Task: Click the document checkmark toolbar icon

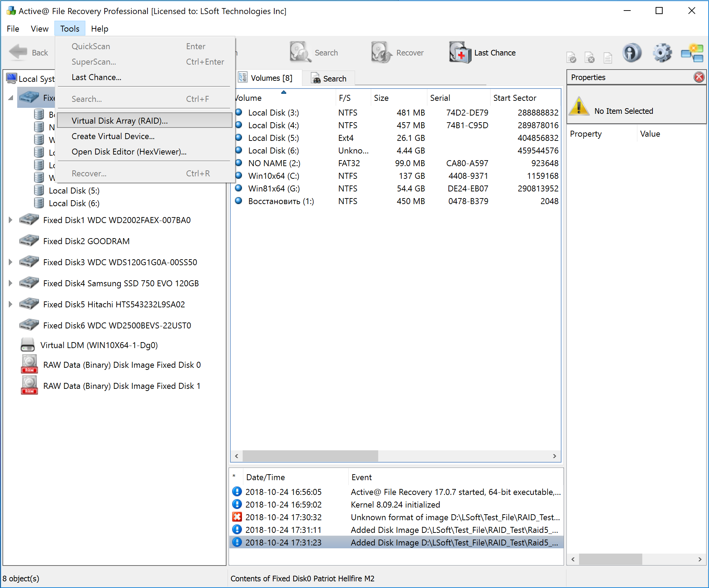Action: 571,57
